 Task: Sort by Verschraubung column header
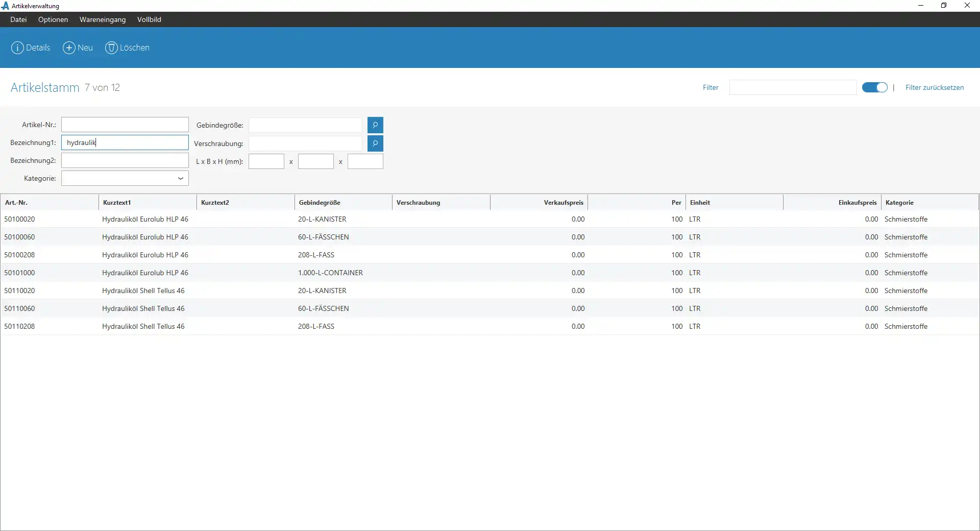click(441, 202)
